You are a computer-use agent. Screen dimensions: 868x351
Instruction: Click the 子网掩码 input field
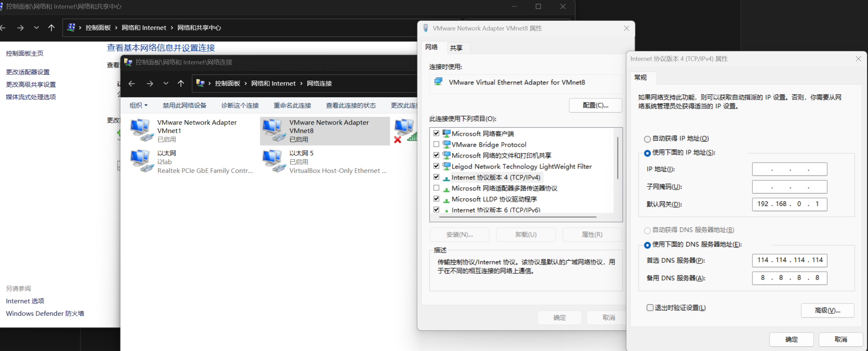pyautogui.click(x=790, y=187)
